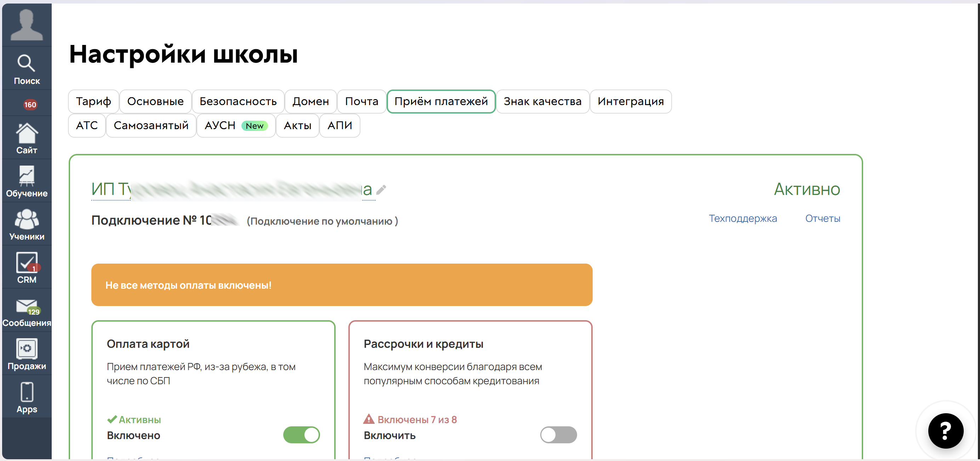Go to the Обучение section
Screen dimensions: 980x461
(27, 181)
